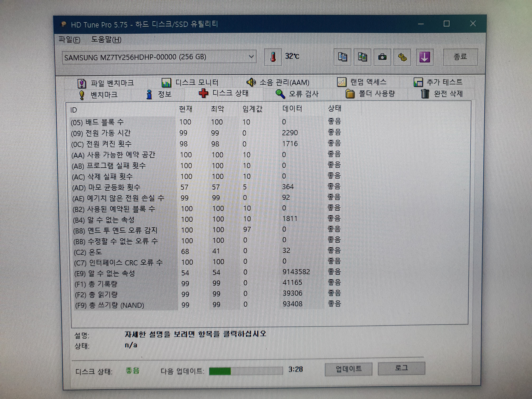Sort by the 최악 column header
The height and width of the screenshot is (399, 532).
click(217, 109)
